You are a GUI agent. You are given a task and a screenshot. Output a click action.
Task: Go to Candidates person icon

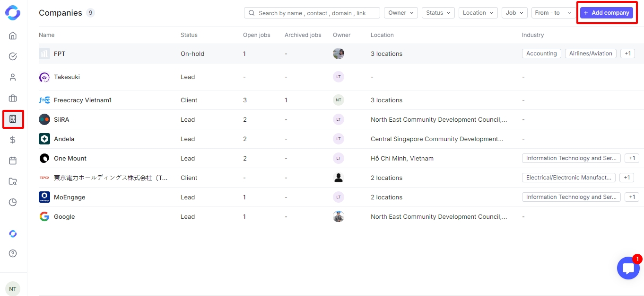(13, 77)
